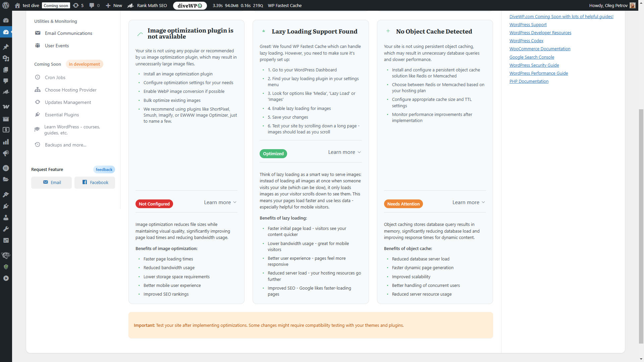The height and width of the screenshot is (362, 644).
Task: Open Posts via the pushpin icon
Action: (x=6, y=47)
